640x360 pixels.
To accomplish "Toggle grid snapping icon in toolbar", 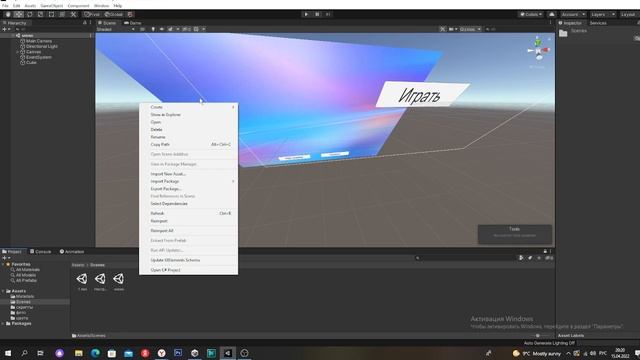I will click(x=130, y=14).
